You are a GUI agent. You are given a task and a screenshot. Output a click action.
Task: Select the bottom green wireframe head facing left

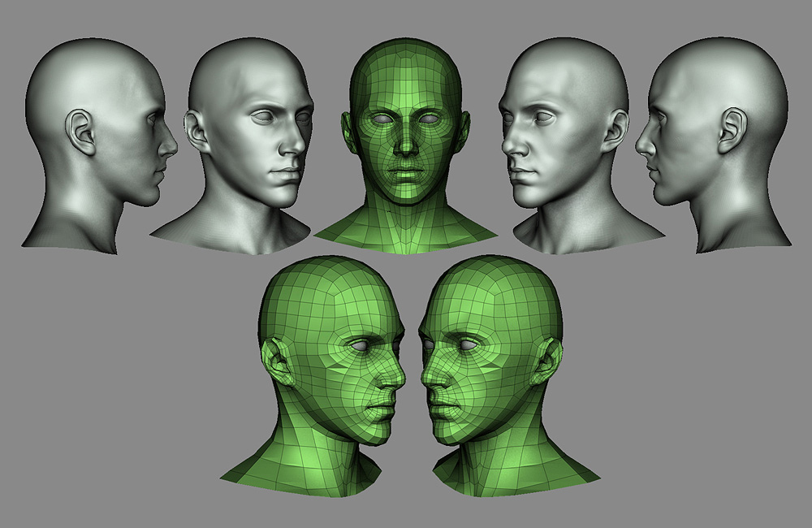(510, 375)
